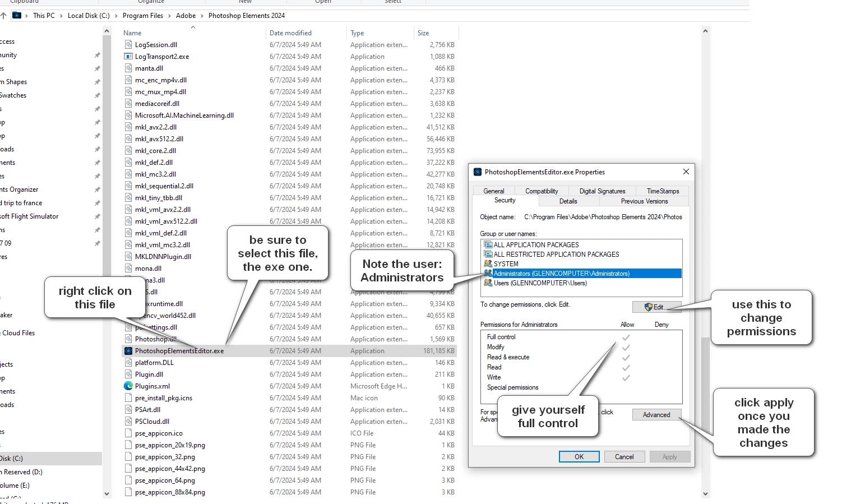Sort files by the Type column
This screenshot has width=842, height=504.
[x=380, y=33]
